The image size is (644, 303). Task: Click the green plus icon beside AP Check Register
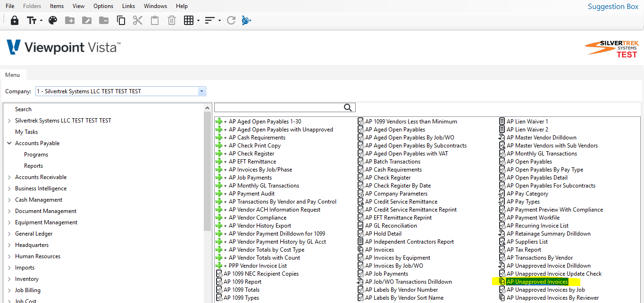pos(219,154)
